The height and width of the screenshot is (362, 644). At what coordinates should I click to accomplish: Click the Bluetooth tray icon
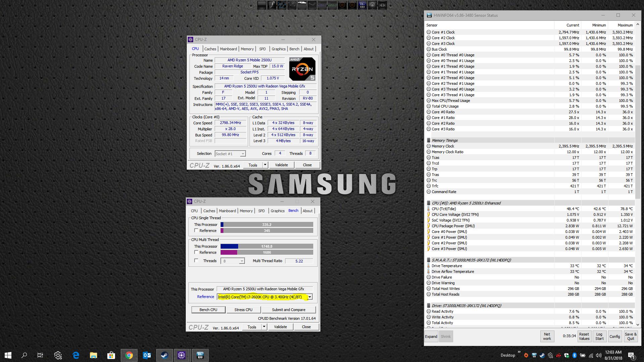574,355
